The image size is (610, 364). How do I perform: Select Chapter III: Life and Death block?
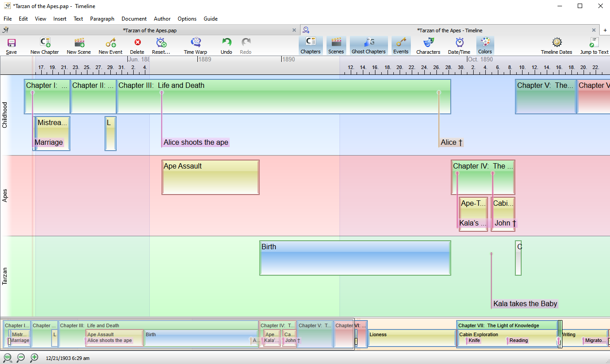click(283, 96)
